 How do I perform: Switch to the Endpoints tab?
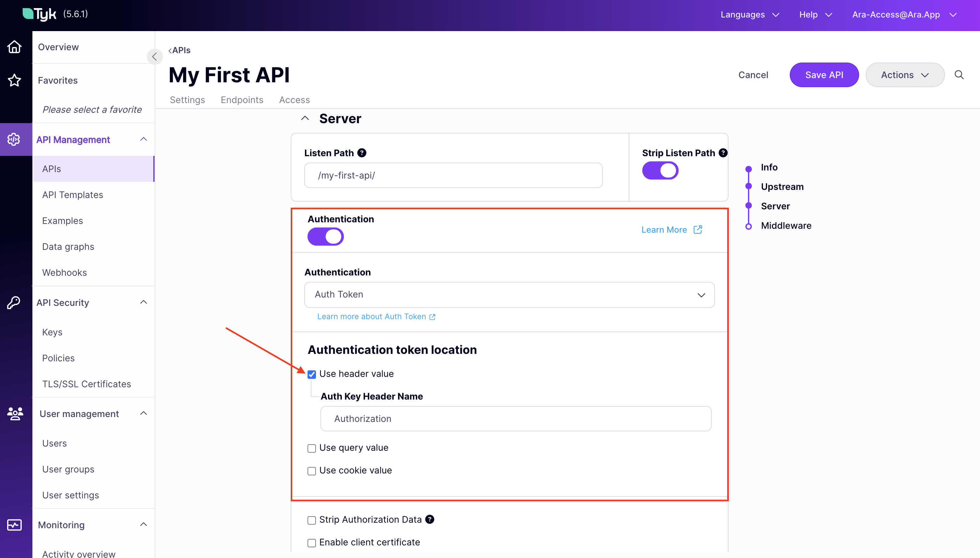tap(241, 100)
